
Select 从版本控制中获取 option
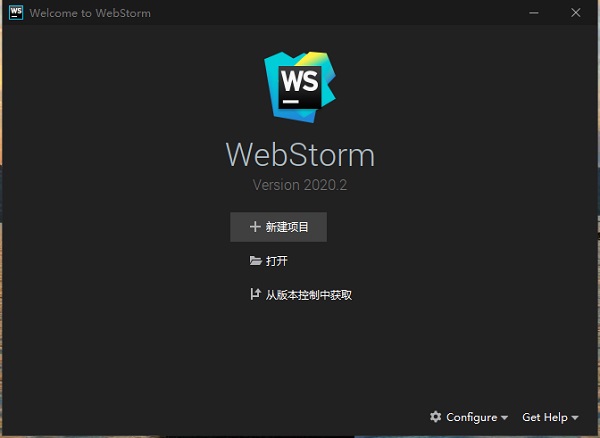[301, 295]
